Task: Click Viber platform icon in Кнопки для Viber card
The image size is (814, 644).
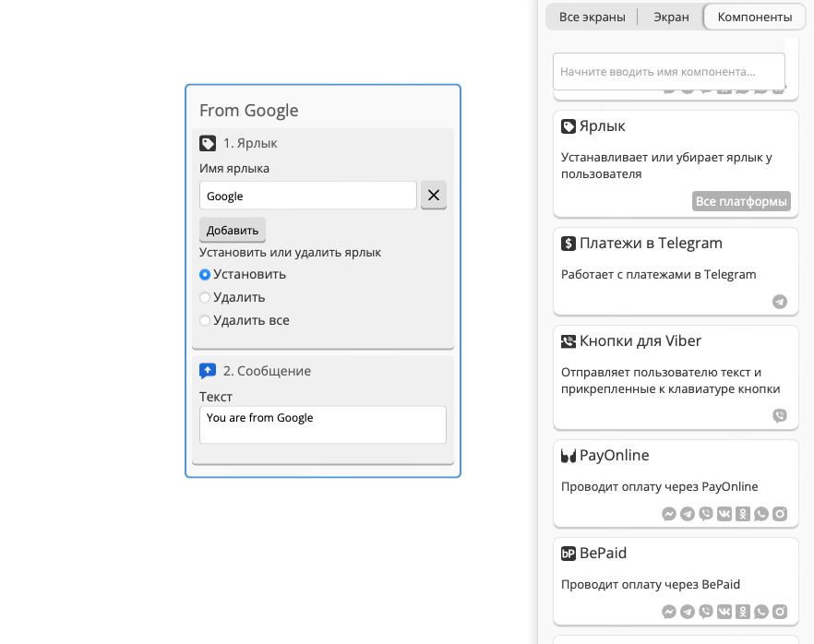Action: (x=780, y=416)
